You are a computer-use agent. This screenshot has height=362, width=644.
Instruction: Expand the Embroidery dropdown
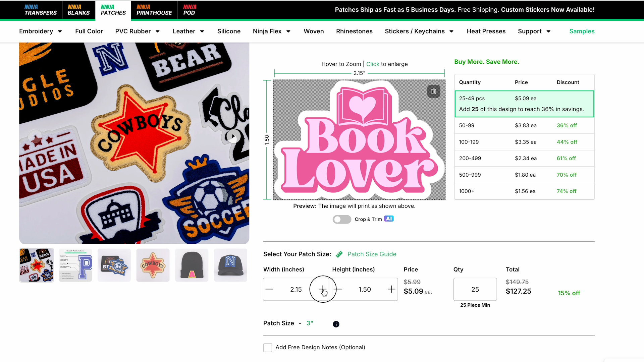point(40,31)
